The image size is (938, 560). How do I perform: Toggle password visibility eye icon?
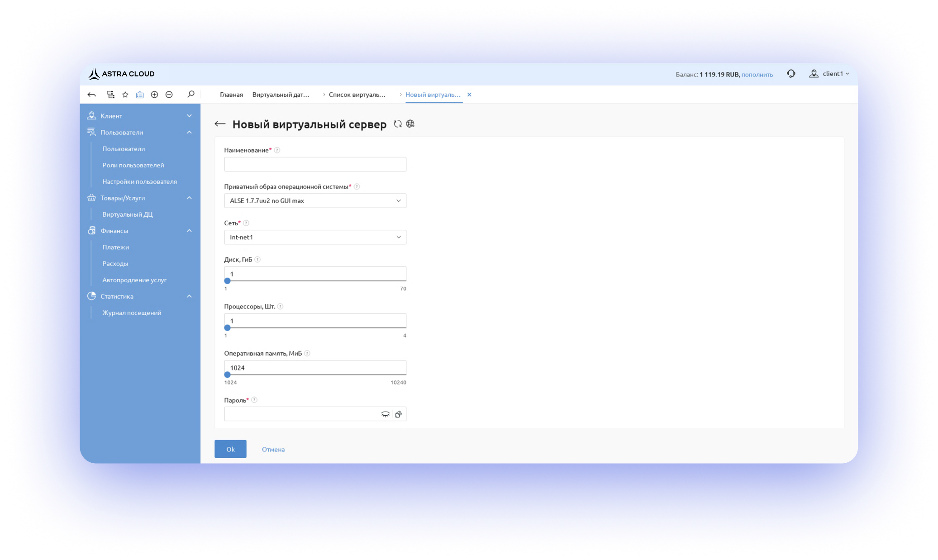coord(385,414)
